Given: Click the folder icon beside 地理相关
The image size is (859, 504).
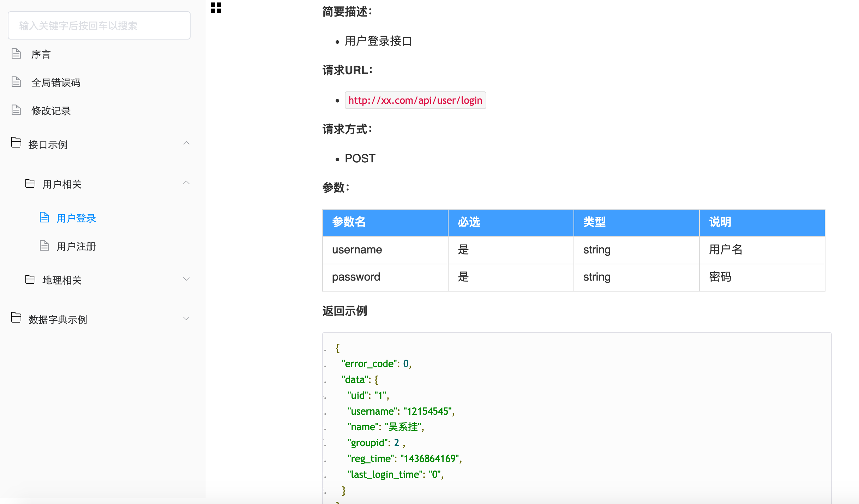Looking at the screenshot, I should [30, 280].
